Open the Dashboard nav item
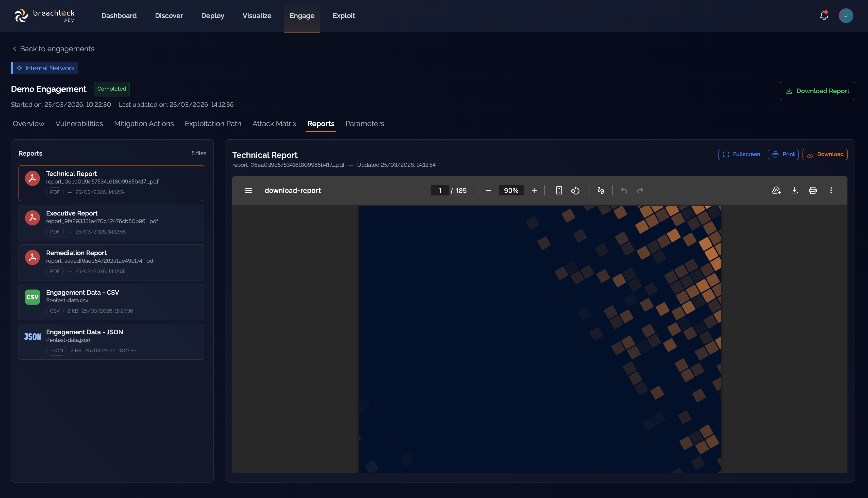This screenshot has height=498, width=868. [x=119, y=16]
